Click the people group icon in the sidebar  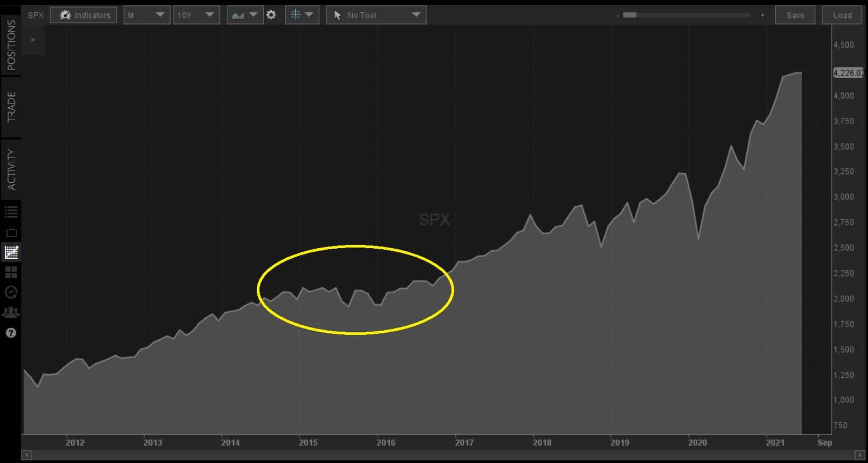point(11,312)
